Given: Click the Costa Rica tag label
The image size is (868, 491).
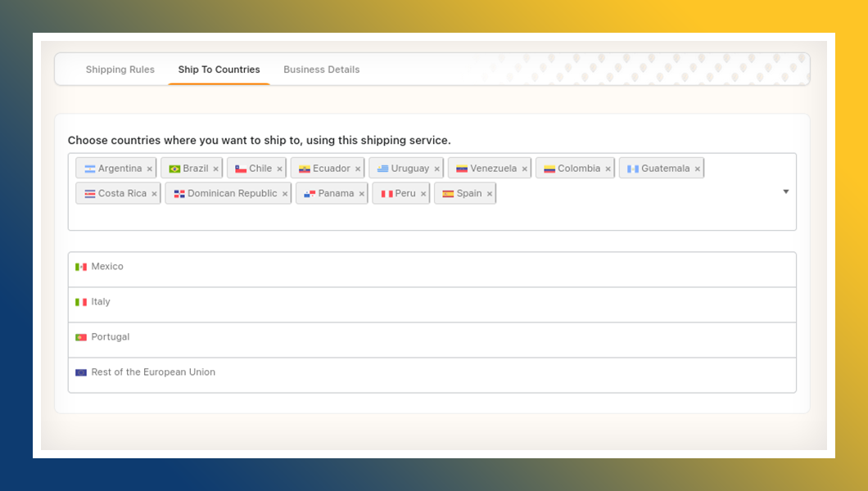Looking at the screenshot, I should [122, 193].
